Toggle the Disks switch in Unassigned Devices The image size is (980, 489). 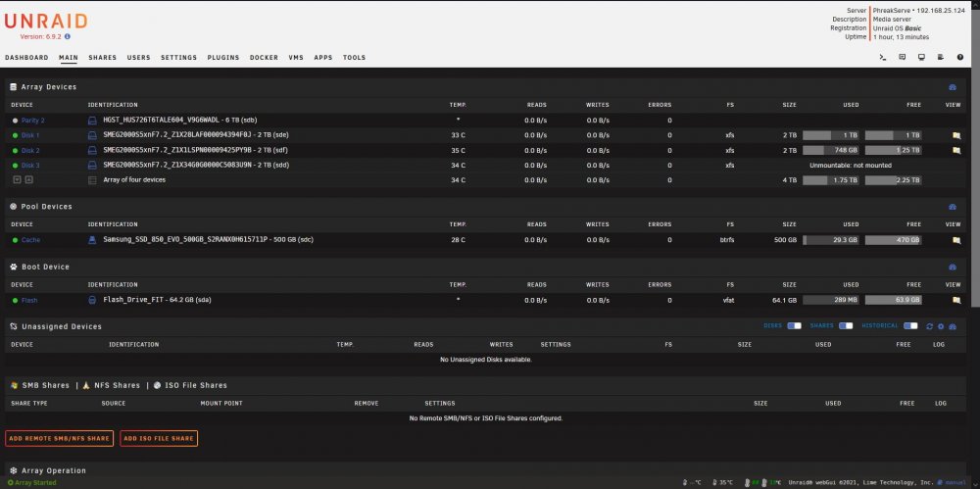pos(795,325)
